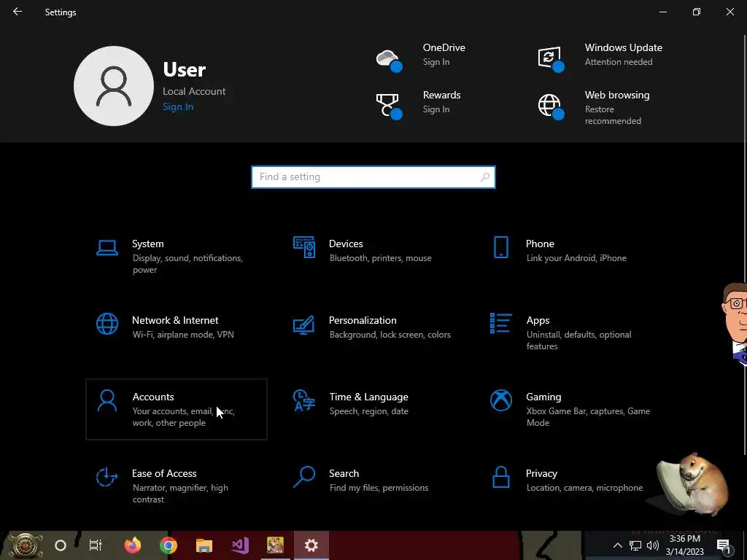Image resolution: width=747 pixels, height=560 pixels.
Task: Open the notification center icon
Action: click(x=723, y=545)
